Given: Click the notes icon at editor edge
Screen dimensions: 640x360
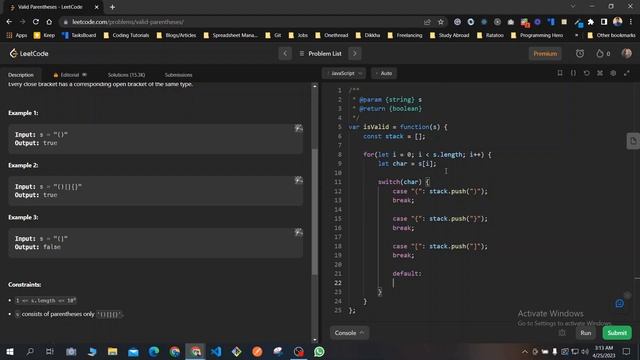Looking at the screenshot, I should [633, 141].
